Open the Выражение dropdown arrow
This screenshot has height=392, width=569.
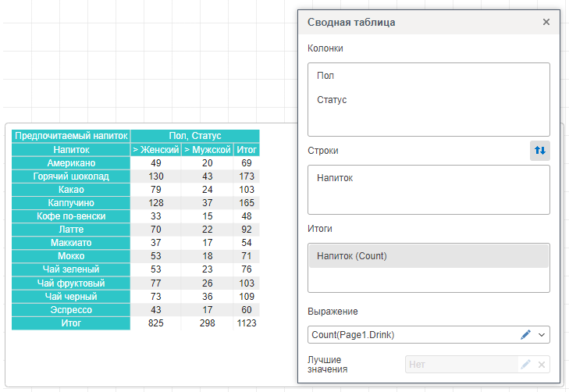pyautogui.click(x=542, y=335)
